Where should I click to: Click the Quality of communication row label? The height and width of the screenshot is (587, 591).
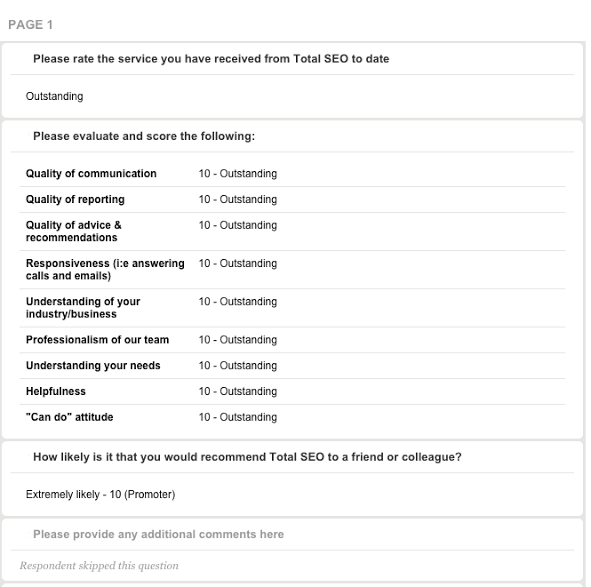pos(91,173)
